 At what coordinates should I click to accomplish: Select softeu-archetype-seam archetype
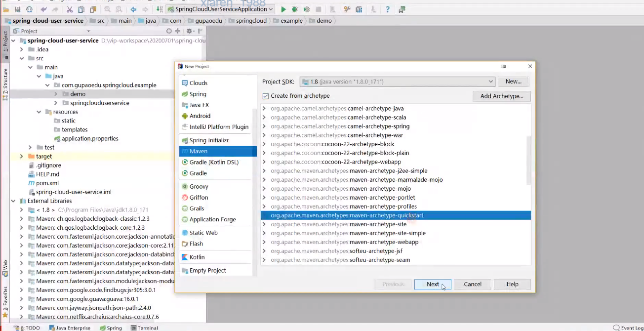[396, 260]
